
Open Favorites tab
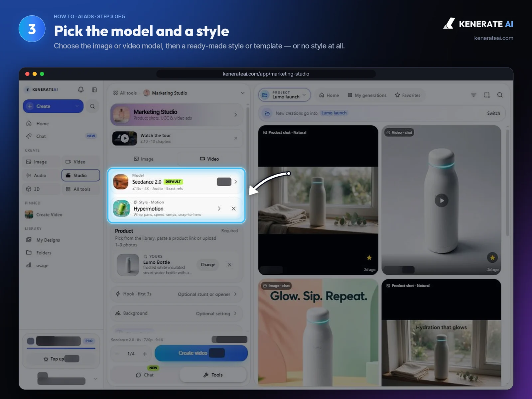[408, 95]
